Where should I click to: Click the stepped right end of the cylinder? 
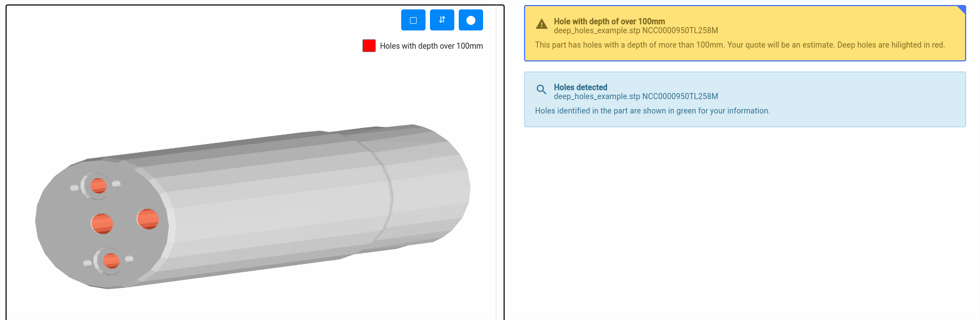(426, 185)
